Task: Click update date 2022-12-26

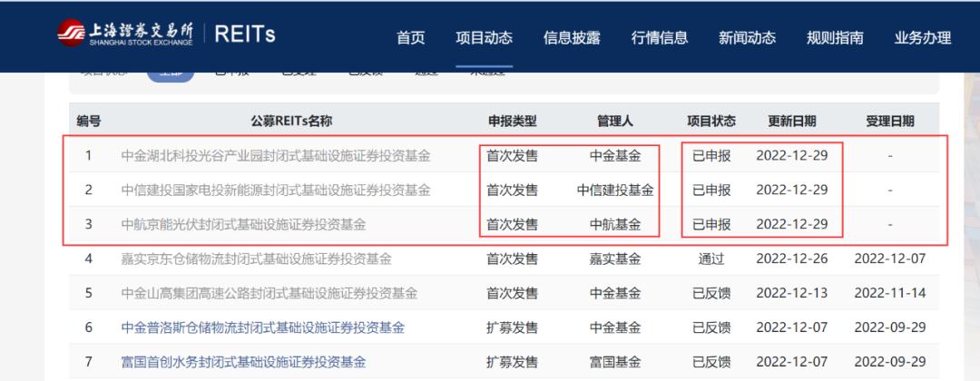Action: pyautogui.click(x=792, y=259)
